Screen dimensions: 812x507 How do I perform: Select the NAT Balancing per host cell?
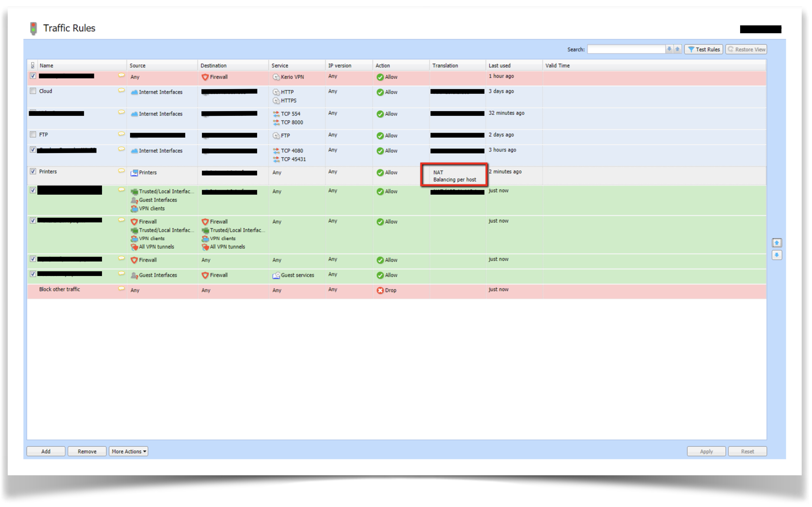tap(454, 176)
